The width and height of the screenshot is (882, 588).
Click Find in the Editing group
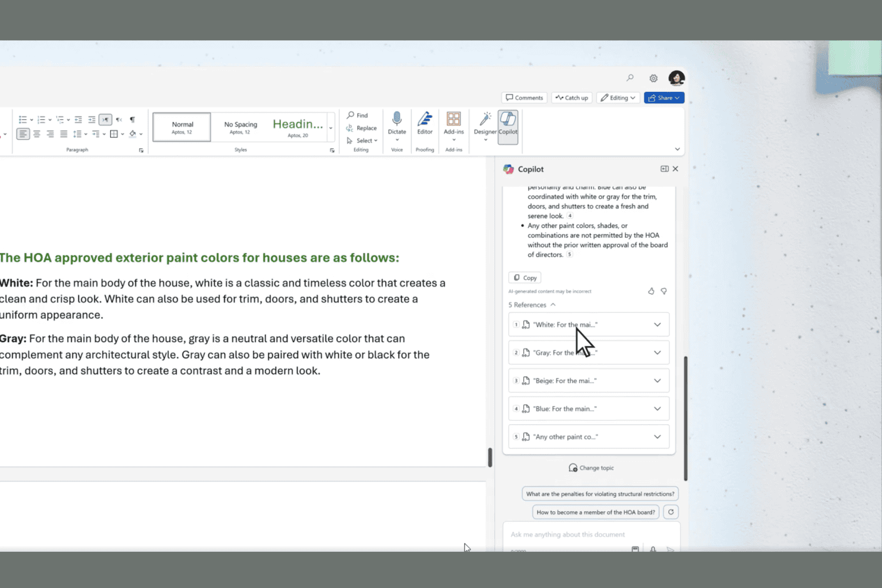(357, 115)
